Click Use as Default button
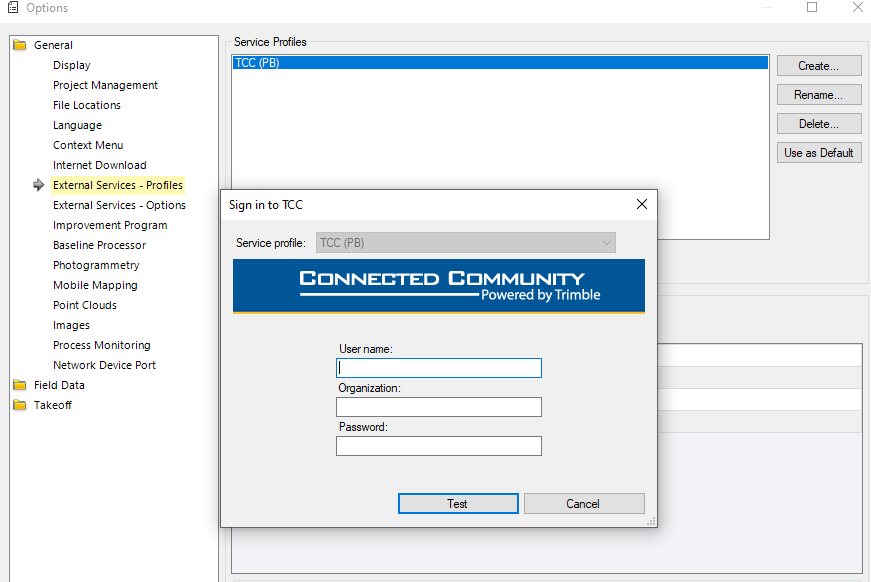The width and height of the screenshot is (871, 582). [819, 152]
